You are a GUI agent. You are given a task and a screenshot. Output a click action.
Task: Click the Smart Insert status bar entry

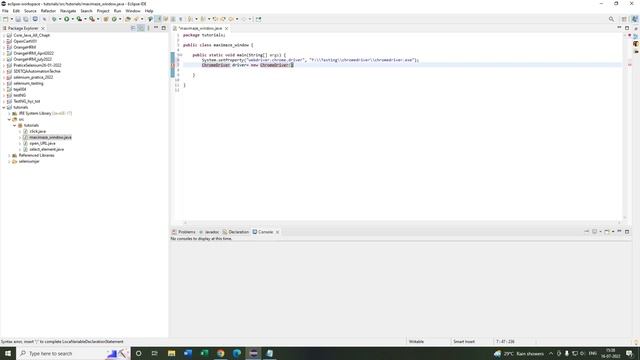464,342
